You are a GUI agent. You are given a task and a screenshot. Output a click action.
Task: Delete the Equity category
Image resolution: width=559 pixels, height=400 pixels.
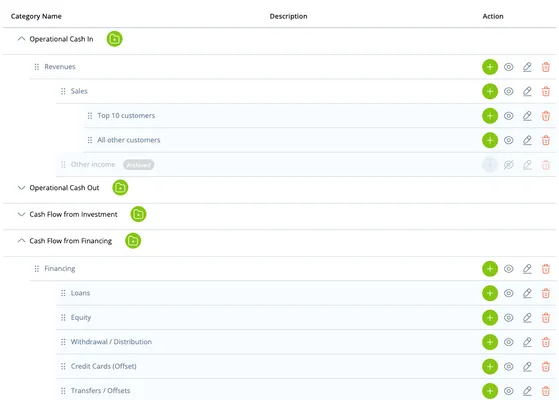546,318
